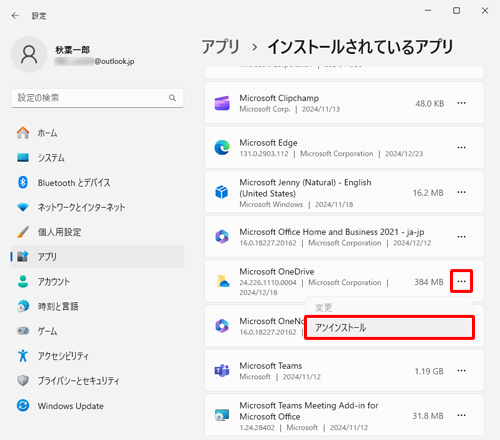Click the back arrow in Settings
The image size is (500, 440).
15,16
